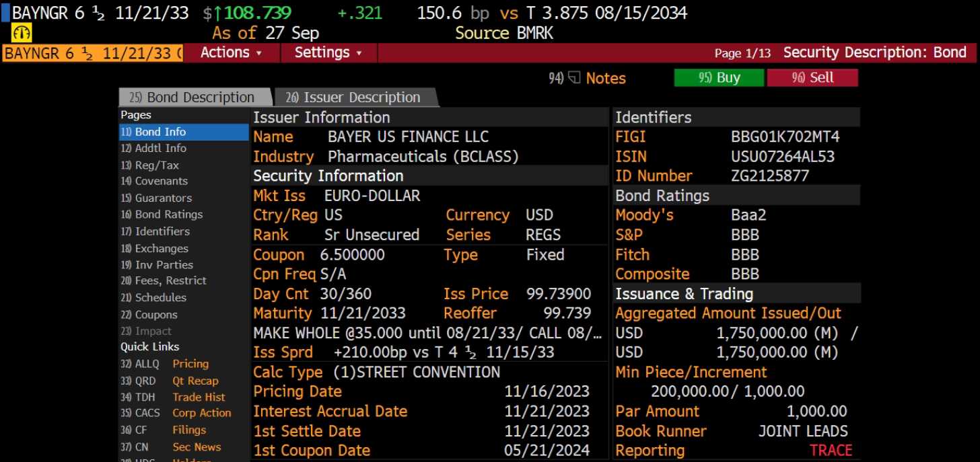Screen dimensions: 980x462
Task: Select the Guarantors page
Action: [x=184, y=198]
